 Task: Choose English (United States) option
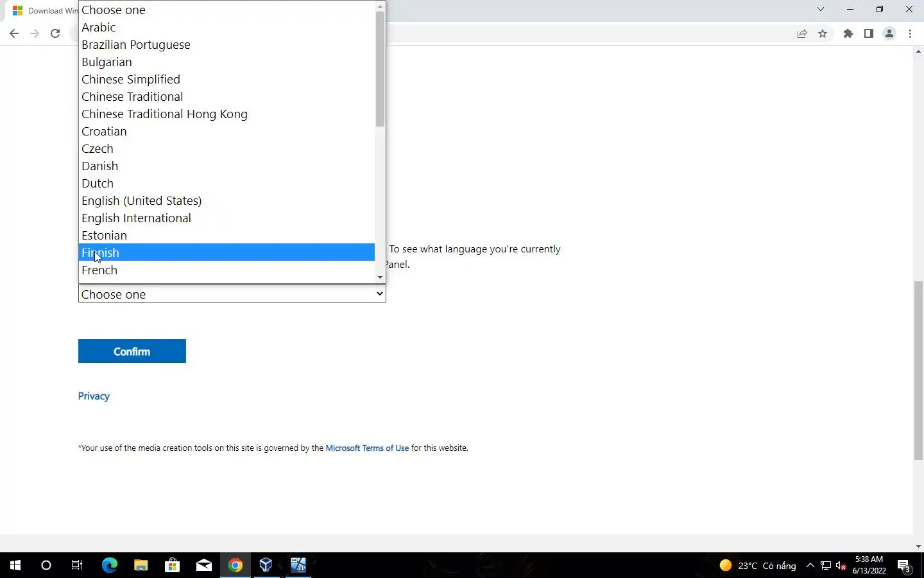tap(227, 200)
